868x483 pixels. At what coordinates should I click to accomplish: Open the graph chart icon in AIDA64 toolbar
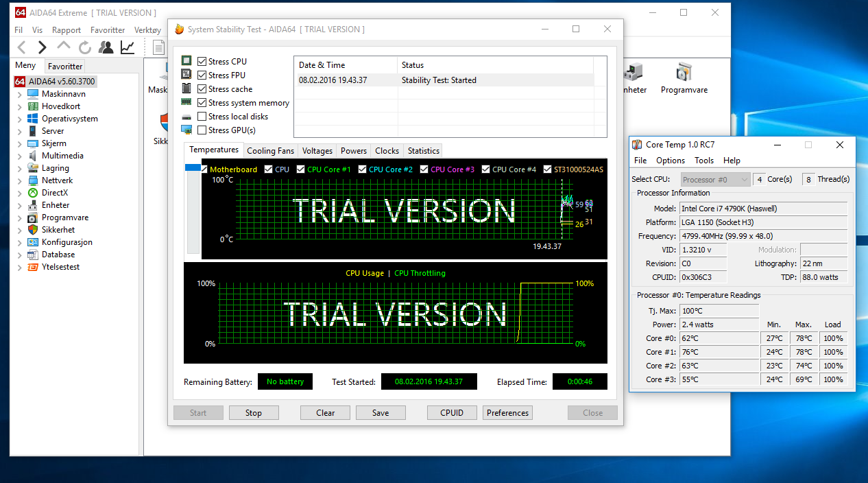click(128, 47)
